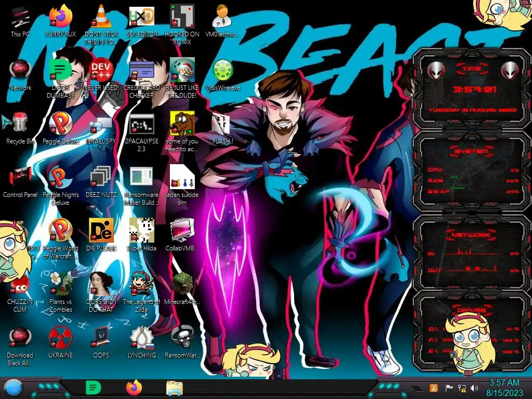This screenshot has height=399, width=532.
Task: Open the VLC cone icon labeled DONT STICK
Action: 101,24
